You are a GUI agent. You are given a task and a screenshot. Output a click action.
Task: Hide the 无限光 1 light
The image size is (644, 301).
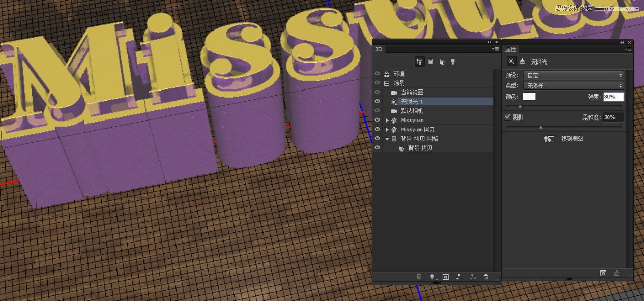coord(377,101)
